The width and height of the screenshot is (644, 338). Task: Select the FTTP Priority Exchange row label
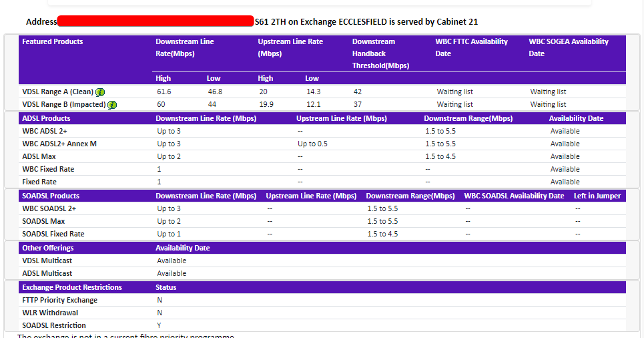tap(60, 300)
